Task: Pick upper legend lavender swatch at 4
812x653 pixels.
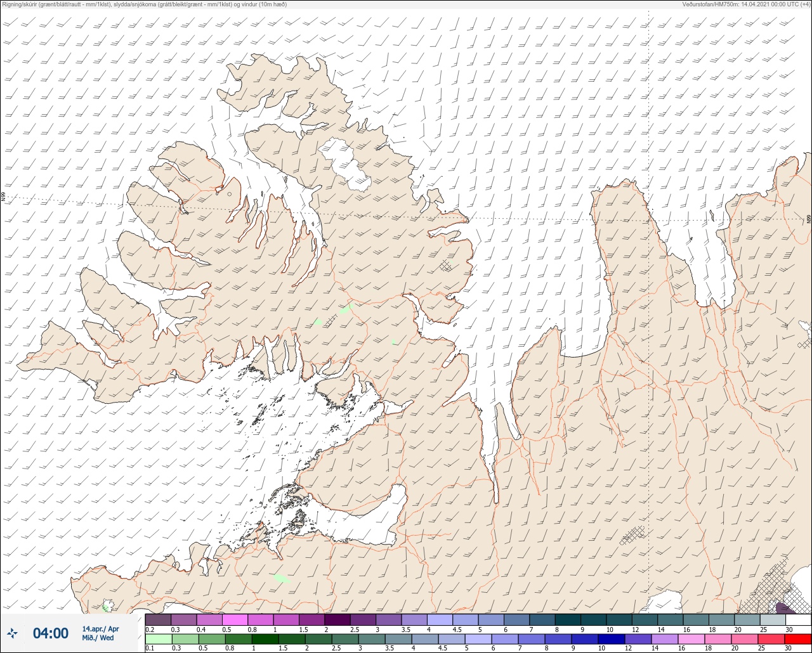Action: [440, 619]
